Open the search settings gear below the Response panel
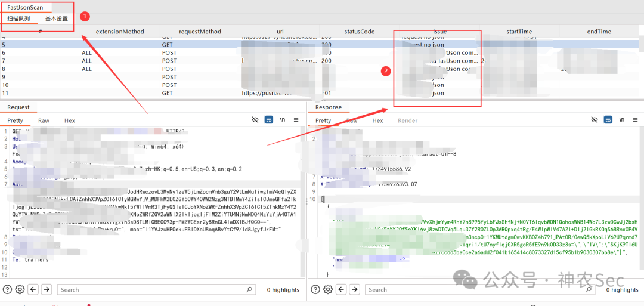The height and width of the screenshot is (306, 644). tap(328, 289)
